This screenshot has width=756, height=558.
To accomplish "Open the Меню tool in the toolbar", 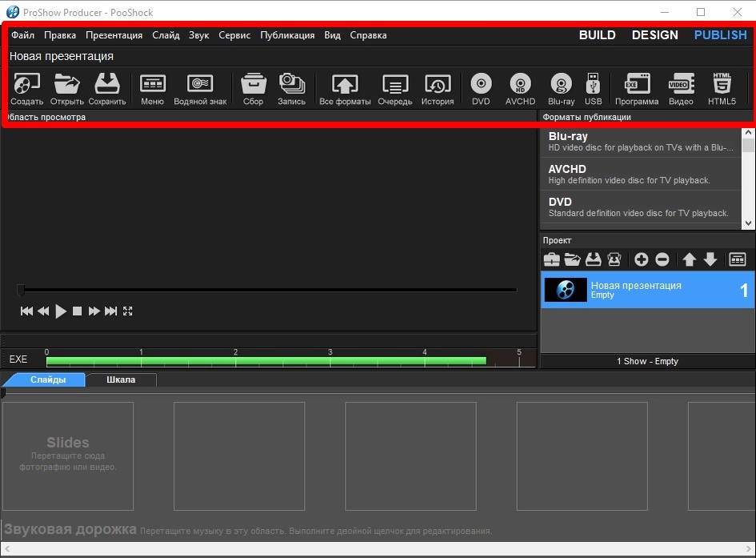I will [152, 89].
